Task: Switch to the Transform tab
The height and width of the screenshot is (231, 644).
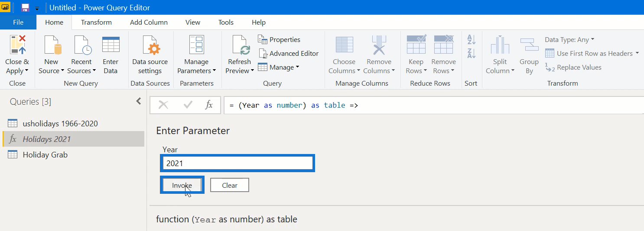Action: coord(96,22)
